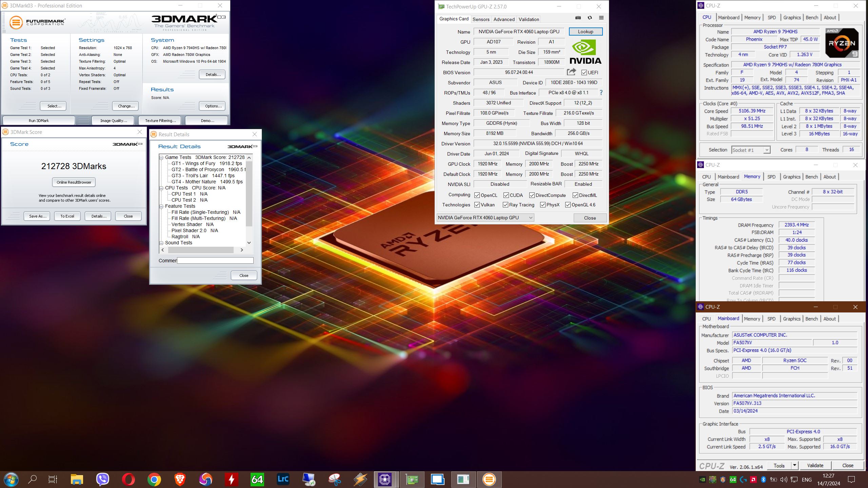Open the GPU-Z hamburger menu icon
868x488 pixels.
click(x=601, y=18)
